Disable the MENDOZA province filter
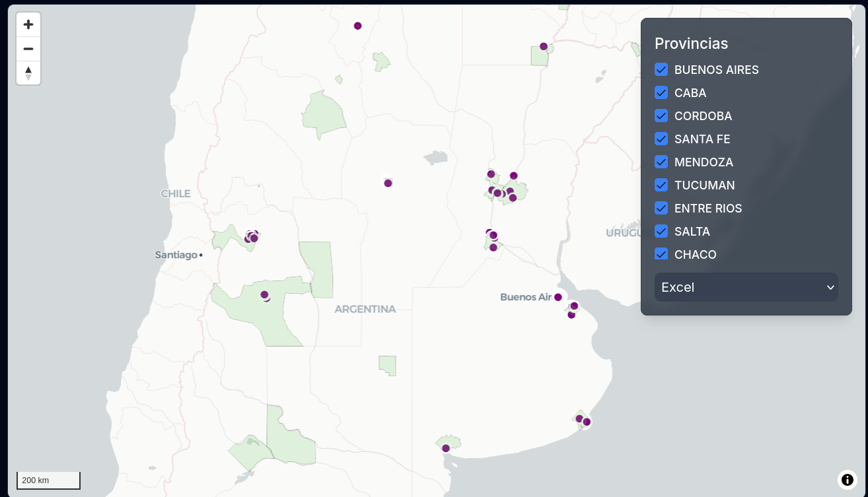 point(661,162)
